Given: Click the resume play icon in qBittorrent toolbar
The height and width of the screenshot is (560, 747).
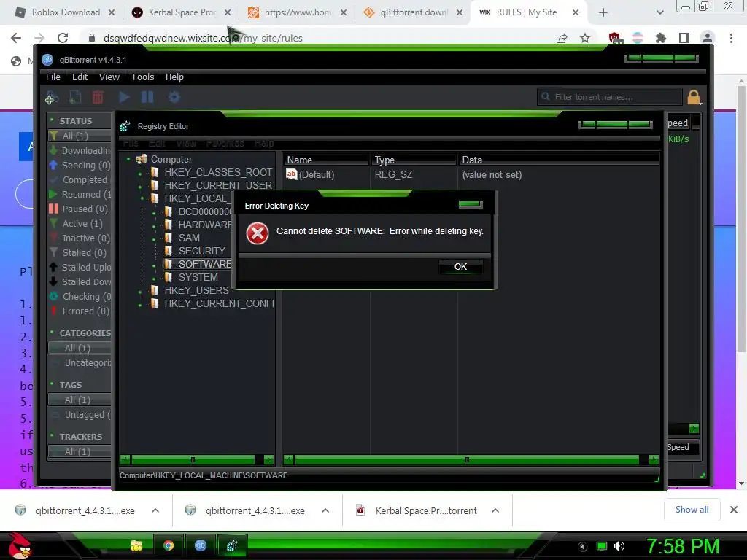Looking at the screenshot, I should 124,97.
